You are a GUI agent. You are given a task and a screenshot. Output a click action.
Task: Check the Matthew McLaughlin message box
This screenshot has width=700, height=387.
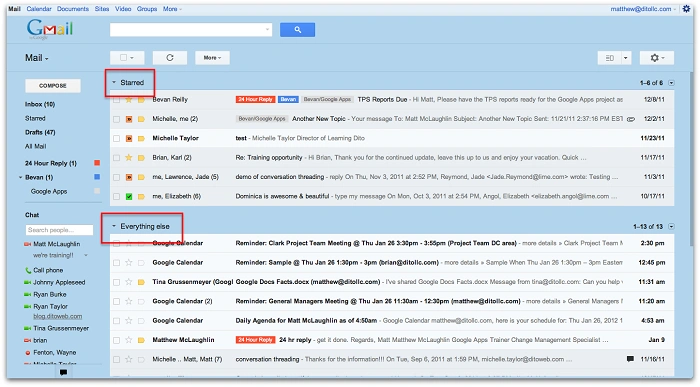[117, 340]
